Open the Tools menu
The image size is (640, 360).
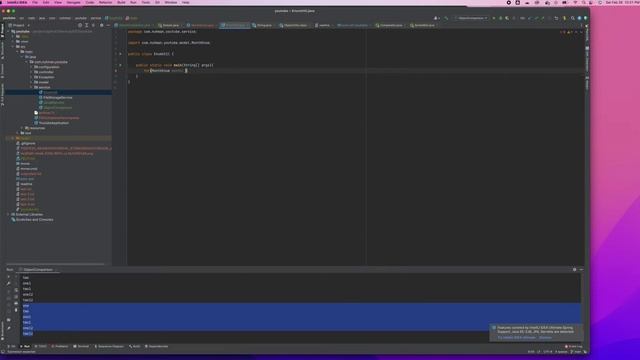(146, 2)
